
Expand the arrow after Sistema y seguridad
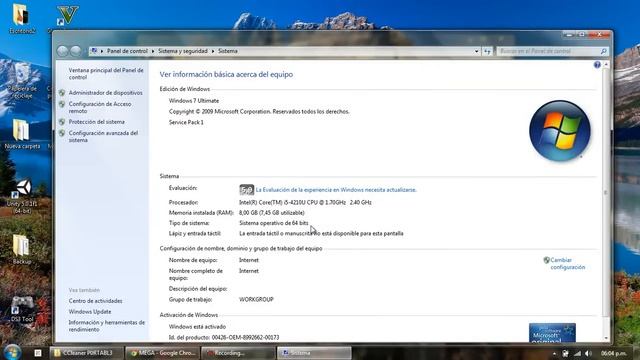click(x=213, y=51)
